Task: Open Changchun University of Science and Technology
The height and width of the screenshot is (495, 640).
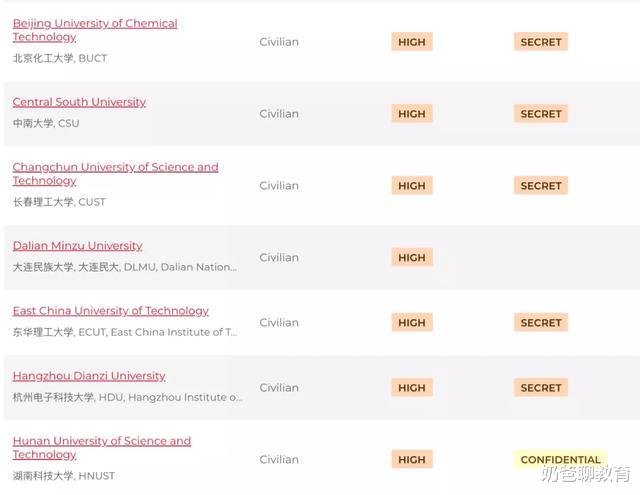Action: [115, 167]
